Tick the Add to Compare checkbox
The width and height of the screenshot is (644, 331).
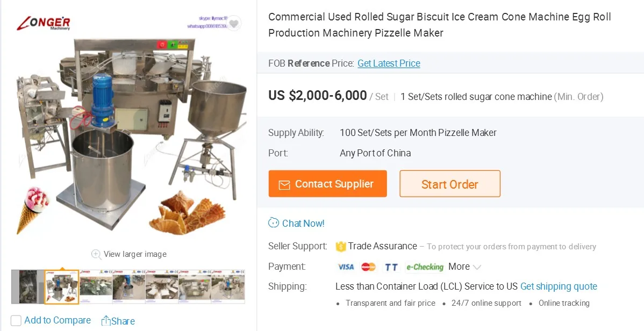point(16,321)
